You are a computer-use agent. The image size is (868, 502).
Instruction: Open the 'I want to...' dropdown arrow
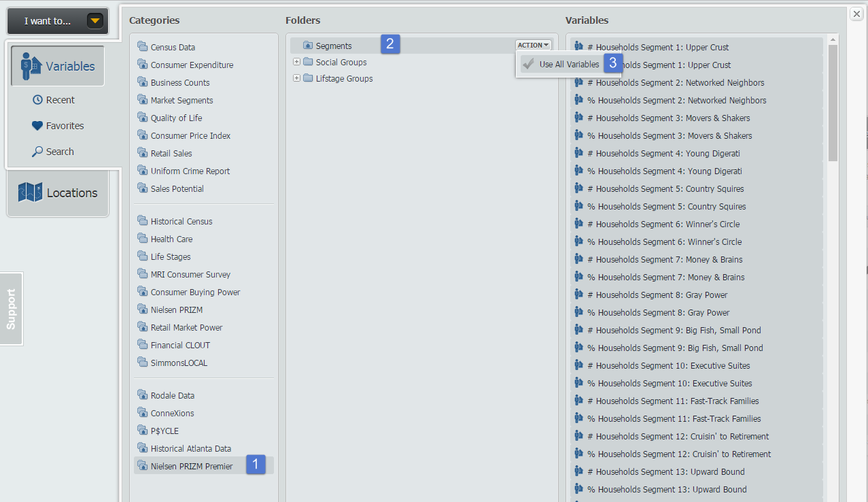pyautogui.click(x=95, y=21)
